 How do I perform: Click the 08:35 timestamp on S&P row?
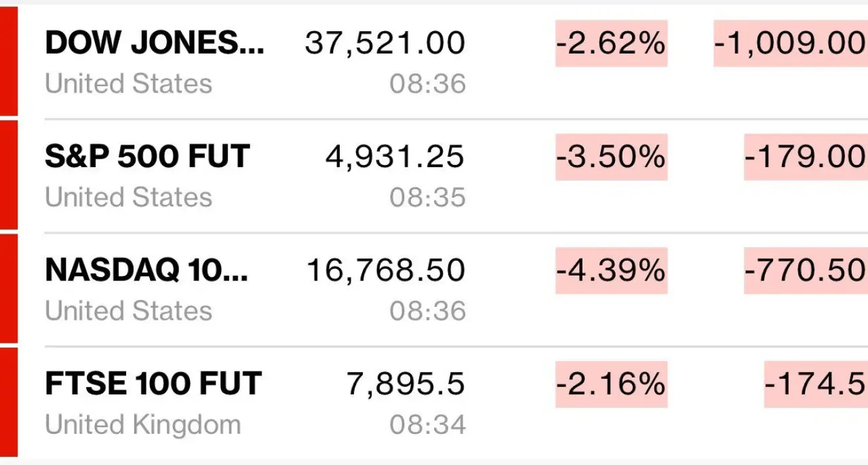coord(427,198)
